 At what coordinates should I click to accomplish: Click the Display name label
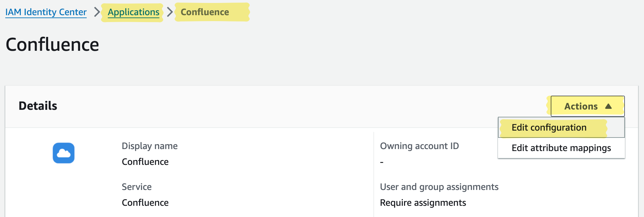click(150, 146)
